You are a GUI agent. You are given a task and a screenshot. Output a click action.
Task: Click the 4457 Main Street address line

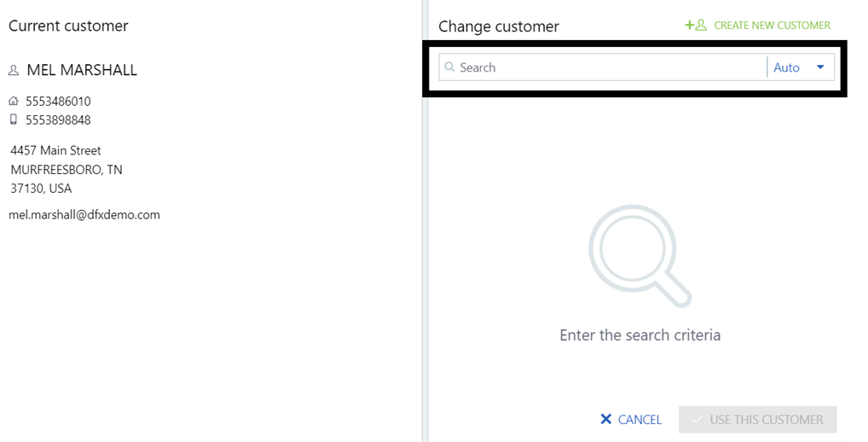pyautogui.click(x=56, y=151)
